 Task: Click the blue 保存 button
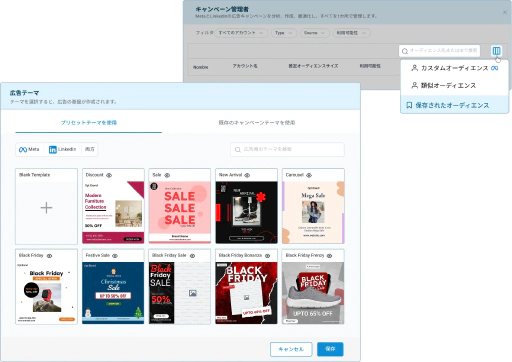[330, 349]
